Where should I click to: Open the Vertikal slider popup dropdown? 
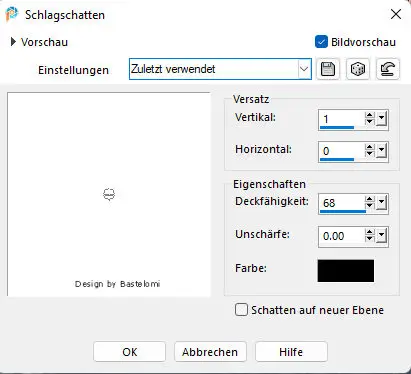tap(382, 119)
